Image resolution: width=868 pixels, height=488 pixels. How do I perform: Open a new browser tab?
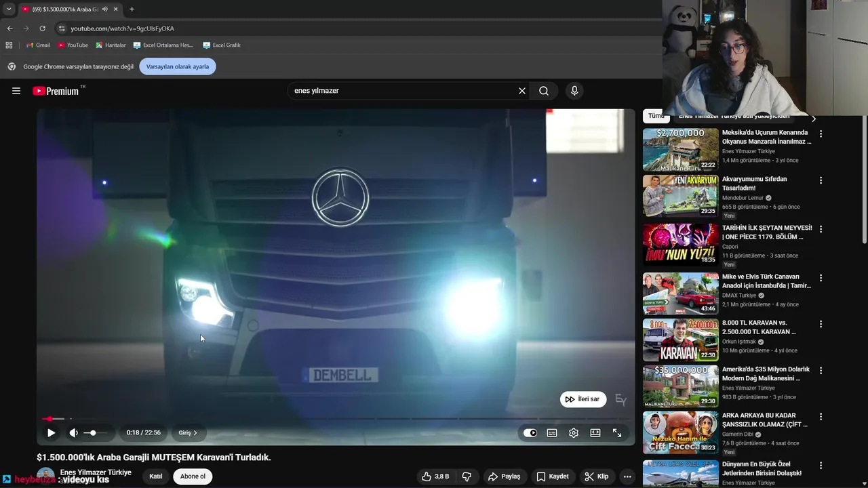pyautogui.click(x=132, y=9)
